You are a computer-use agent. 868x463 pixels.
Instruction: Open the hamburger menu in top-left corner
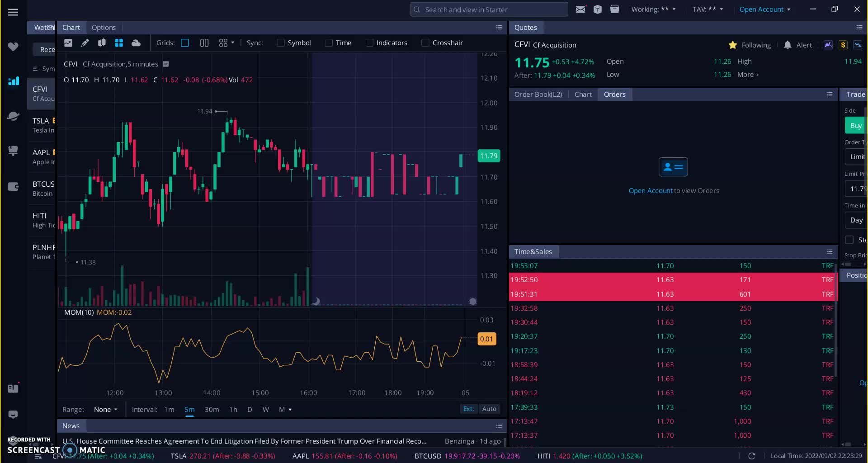(x=13, y=12)
